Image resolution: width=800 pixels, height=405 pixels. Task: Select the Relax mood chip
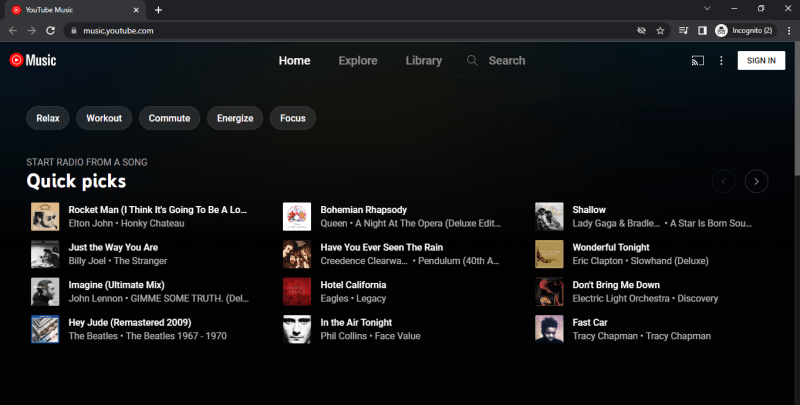click(x=48, y=118)
